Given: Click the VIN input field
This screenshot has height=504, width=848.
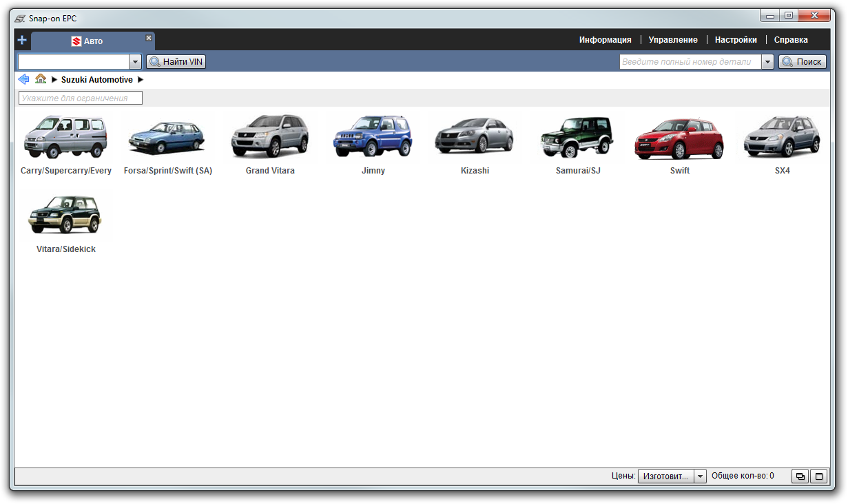Looking at the screenshot, I should (74, 62).
